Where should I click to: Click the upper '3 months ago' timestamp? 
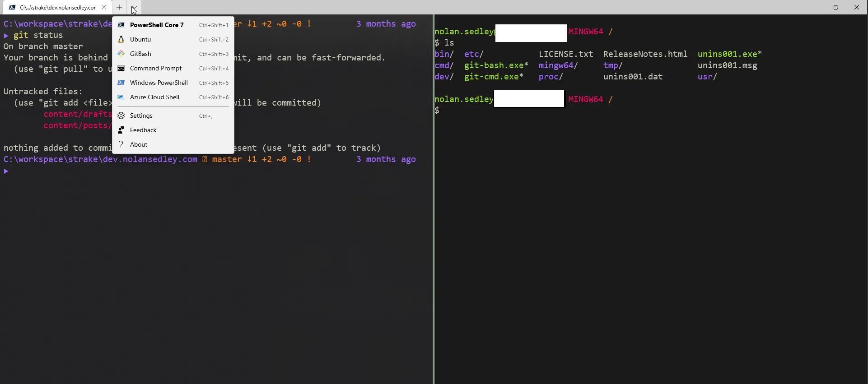click(386, 24)
